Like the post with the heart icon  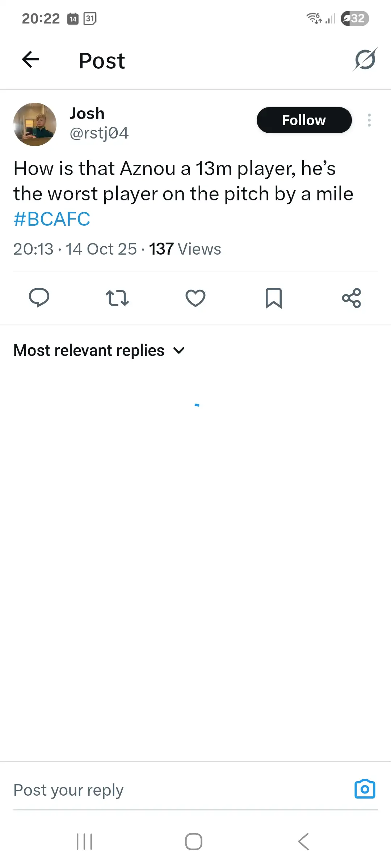tap(195, 298)
